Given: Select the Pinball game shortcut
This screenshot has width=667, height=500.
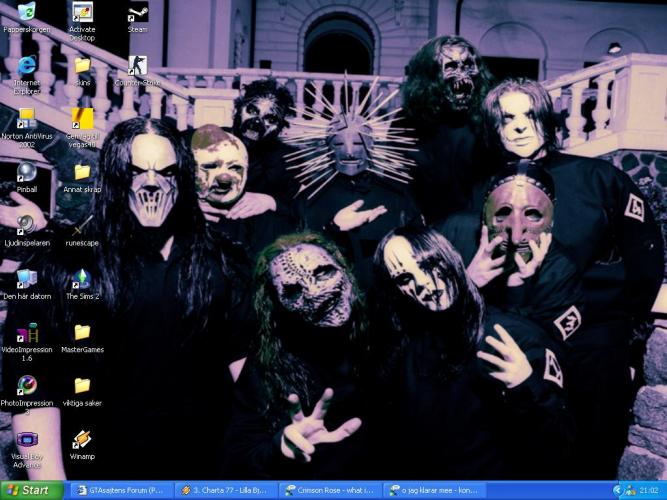Looking at the screenshot, I should pyautogui.click(x=27, y=172).
